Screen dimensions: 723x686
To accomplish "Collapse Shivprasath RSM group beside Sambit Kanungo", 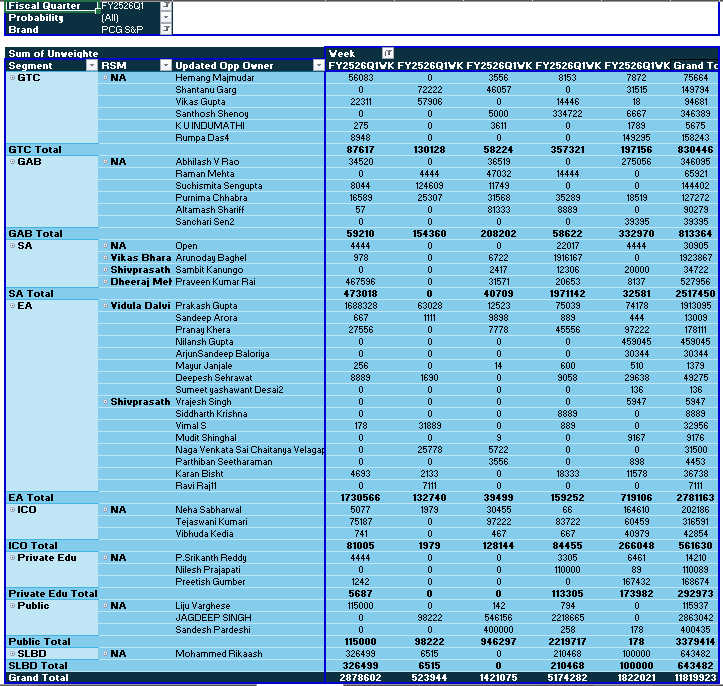I will point(106,269).
